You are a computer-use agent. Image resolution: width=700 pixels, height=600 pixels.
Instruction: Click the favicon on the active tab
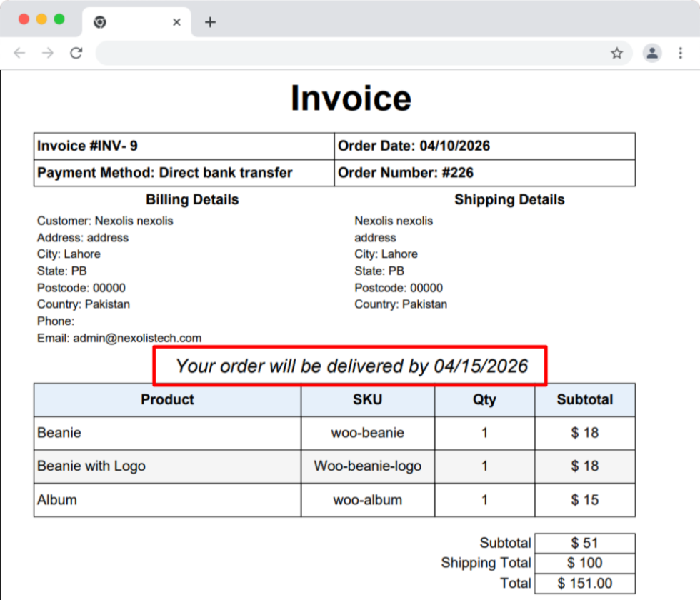tap(101, 22)
